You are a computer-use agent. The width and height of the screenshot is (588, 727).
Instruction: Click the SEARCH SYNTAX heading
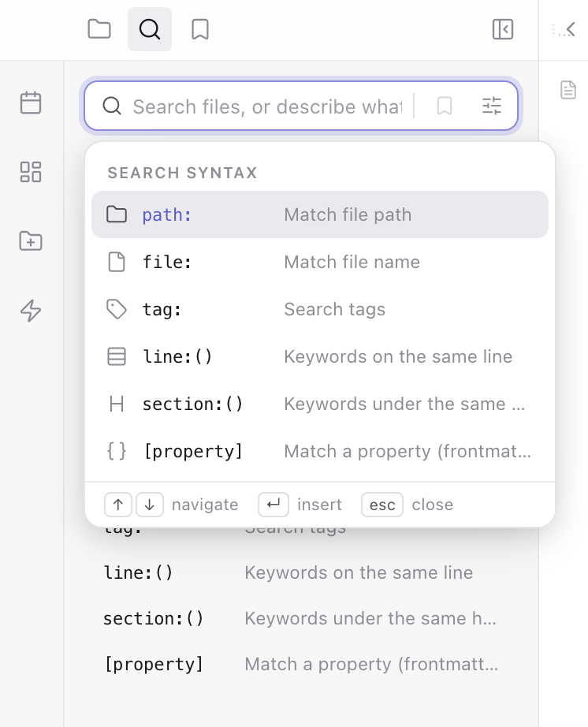click(182, 173)
